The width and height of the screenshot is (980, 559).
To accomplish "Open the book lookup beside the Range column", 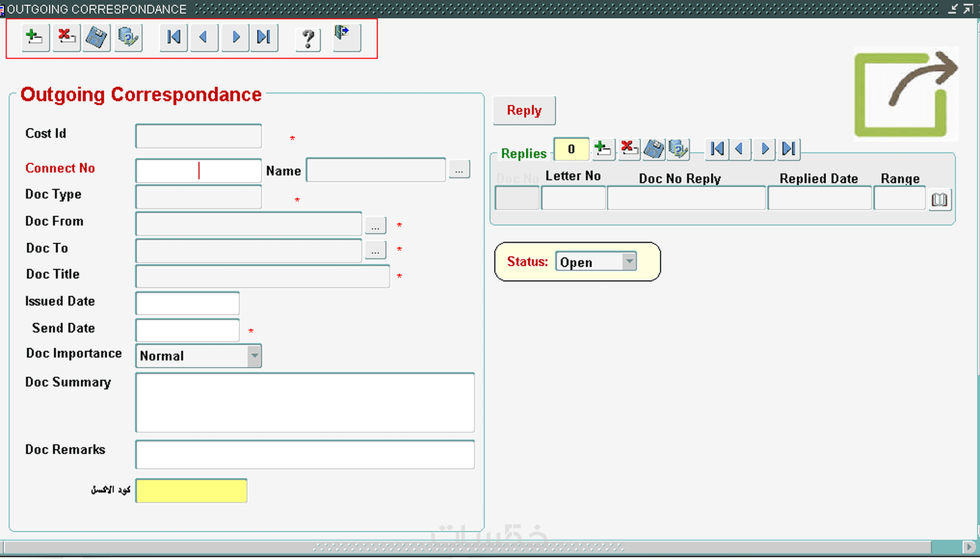I will pos(940,199).
